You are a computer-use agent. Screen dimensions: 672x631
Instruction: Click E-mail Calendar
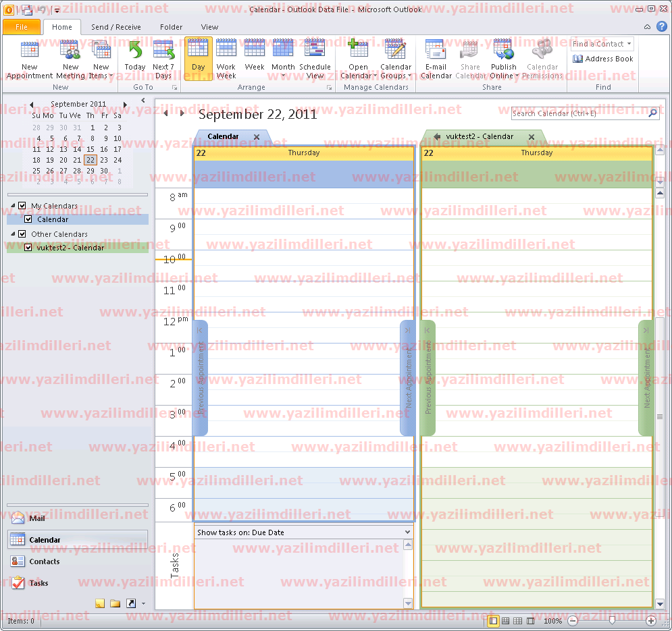coord(436,60)
